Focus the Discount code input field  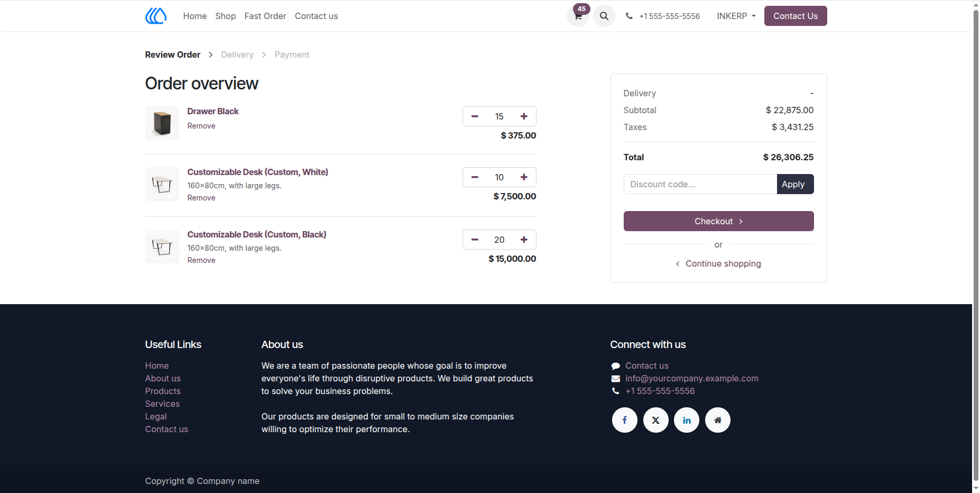pyautogui.click(x=700, y=184)
